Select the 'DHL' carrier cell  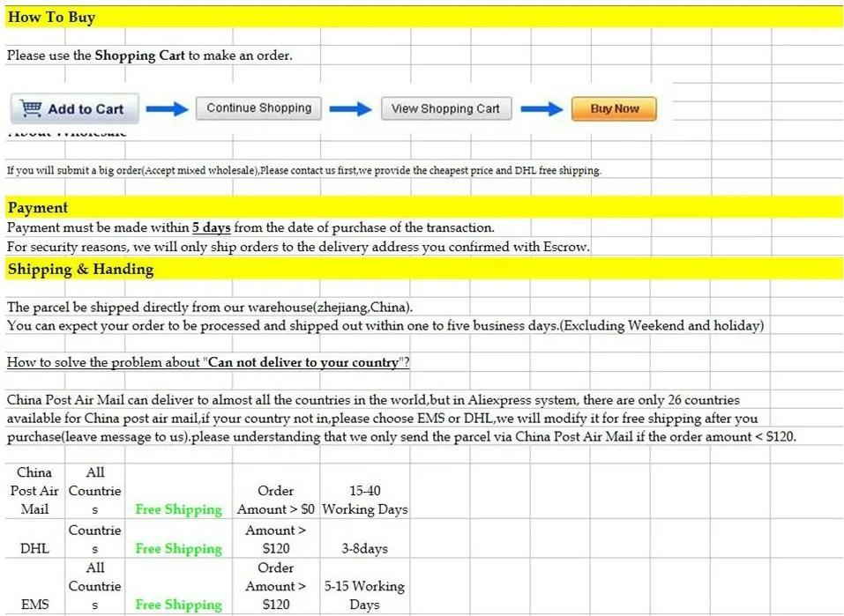click(34, 538)
